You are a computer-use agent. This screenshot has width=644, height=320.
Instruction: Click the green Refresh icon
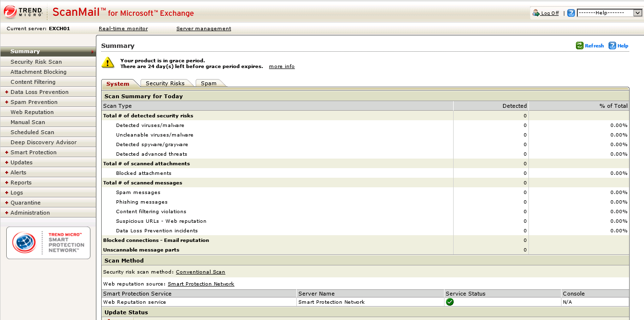click(x=580, y=46)
